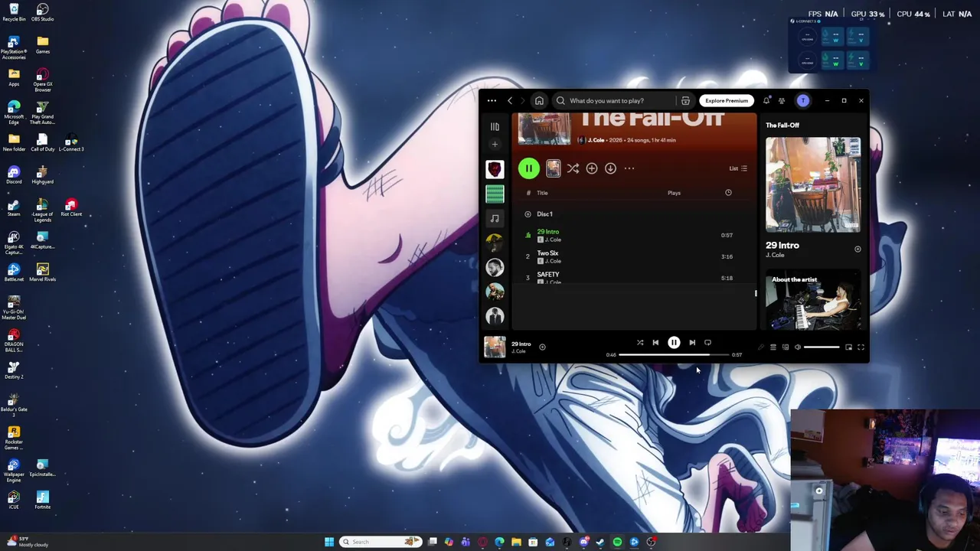The image size is (980, 551).
Task: Open the Discord desktop shortcut
Action: point(14,174)
